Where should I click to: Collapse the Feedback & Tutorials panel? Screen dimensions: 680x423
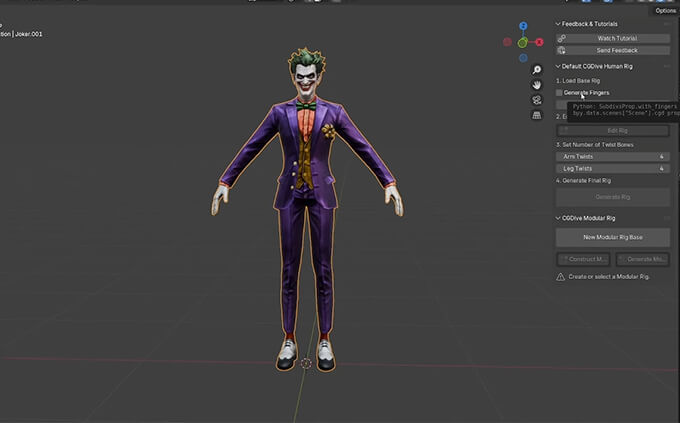558,24
